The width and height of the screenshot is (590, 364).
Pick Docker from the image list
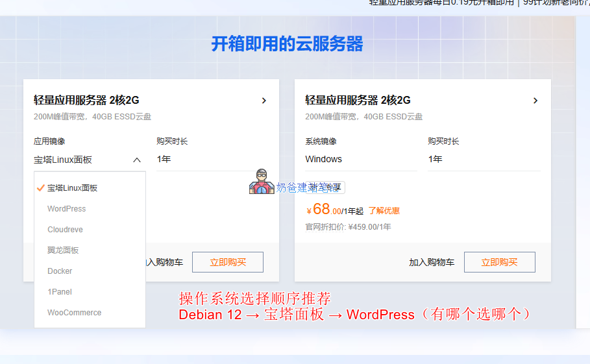(x=60, y=271)
